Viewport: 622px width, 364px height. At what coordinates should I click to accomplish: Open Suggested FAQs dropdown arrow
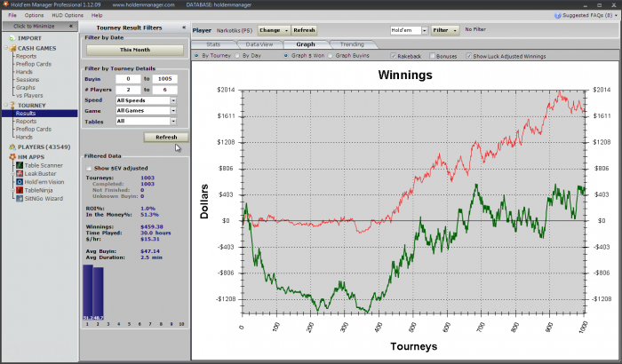[x=616, y=15]
